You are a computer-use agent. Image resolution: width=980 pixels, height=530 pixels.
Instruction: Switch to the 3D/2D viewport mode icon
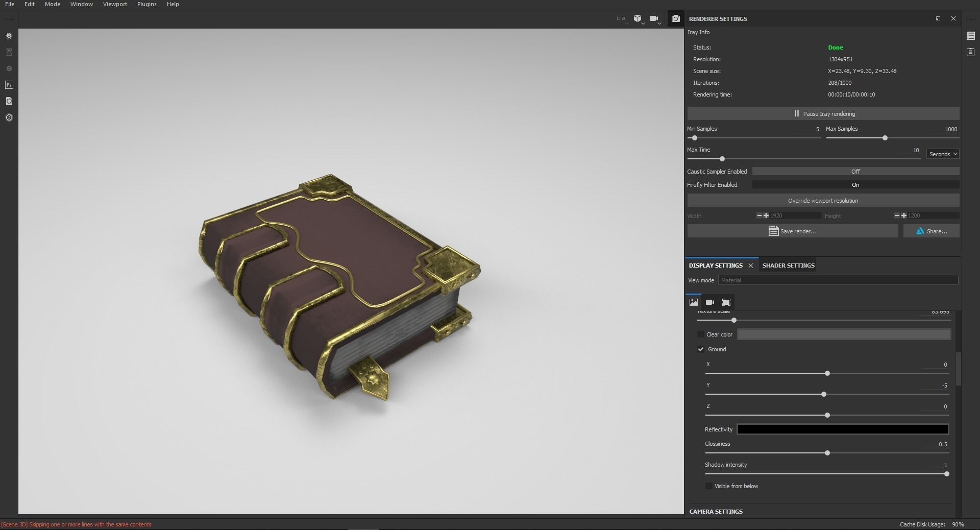[621, 18]
